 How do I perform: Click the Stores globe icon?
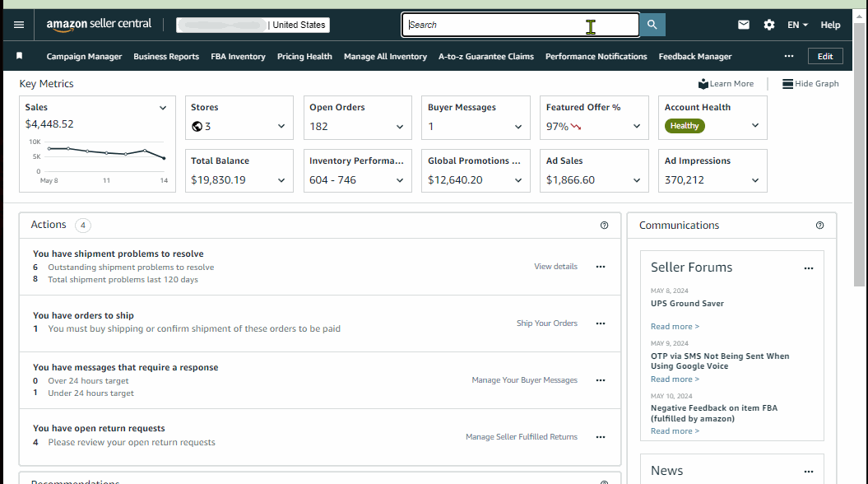(x=197, y=126)
